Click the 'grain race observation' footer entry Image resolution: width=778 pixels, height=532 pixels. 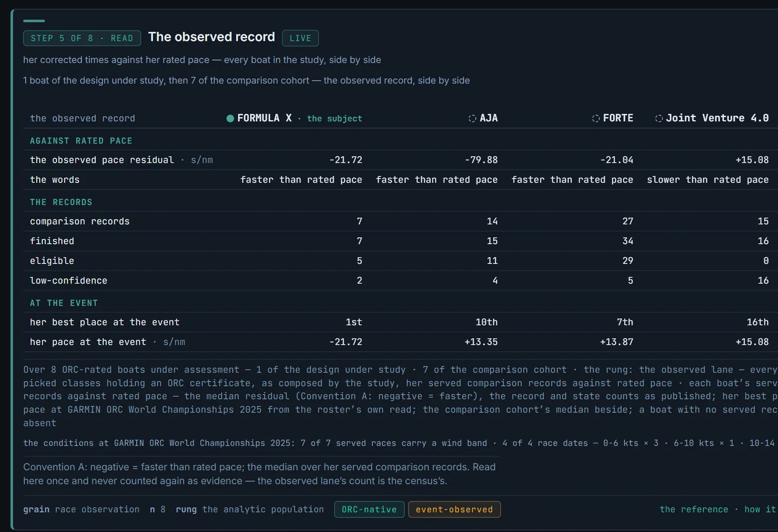[81, 509]
